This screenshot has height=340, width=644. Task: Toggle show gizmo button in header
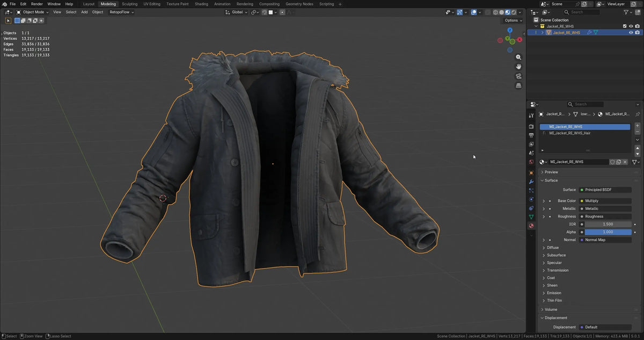click(x=460, y=12)
